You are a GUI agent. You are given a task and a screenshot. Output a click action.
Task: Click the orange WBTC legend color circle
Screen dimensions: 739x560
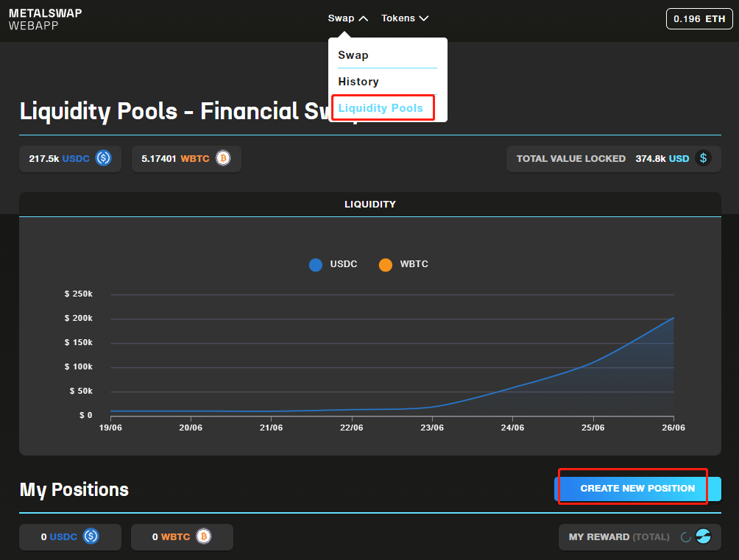386,265
